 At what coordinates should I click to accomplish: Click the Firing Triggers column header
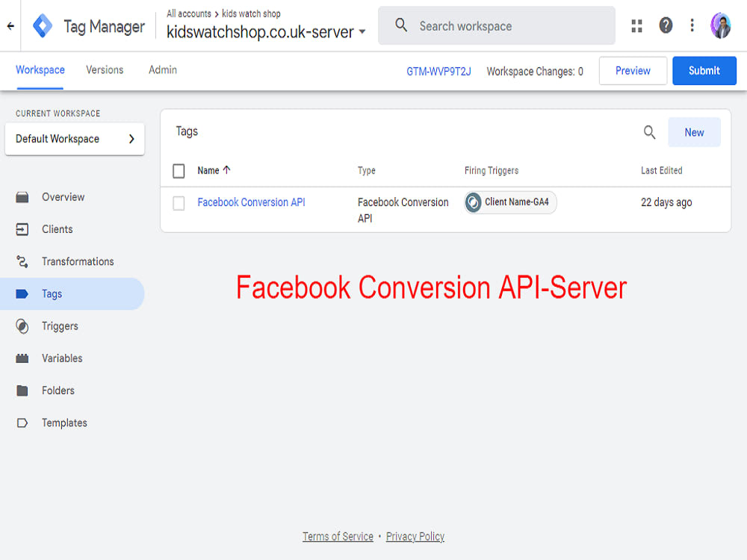pyautogui.click(x=492, y=170)
